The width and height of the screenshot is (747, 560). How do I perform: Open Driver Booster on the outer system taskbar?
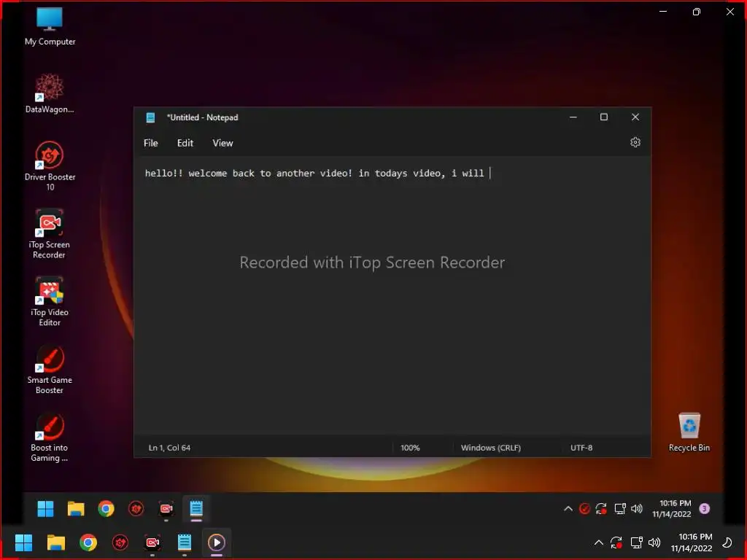120,542
